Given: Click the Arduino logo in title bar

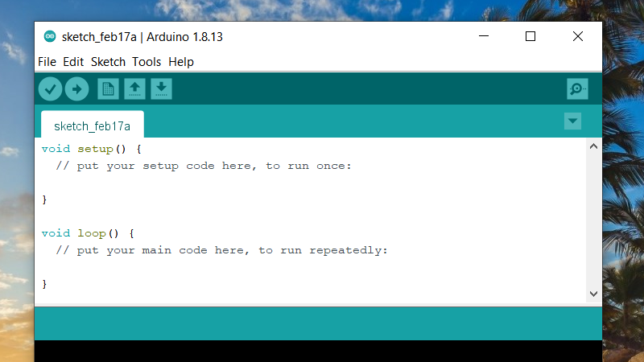Looking at the screenshot, I should click(x=50, y=36).
